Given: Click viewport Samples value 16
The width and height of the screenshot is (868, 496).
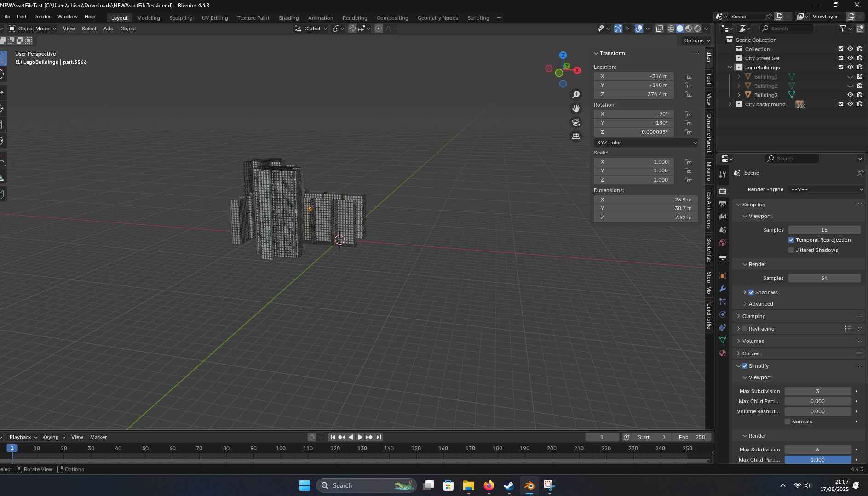Looking at the screenshot, I should pos(824,230).
